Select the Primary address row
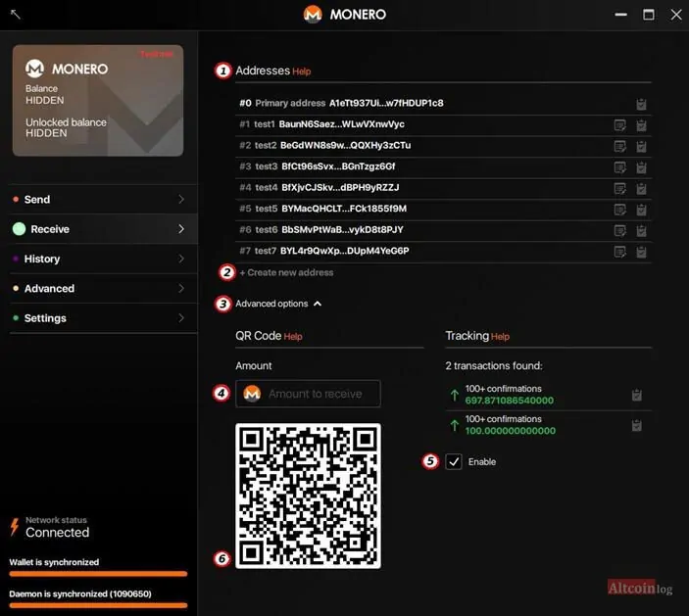 pyautogui.click(x=443, y=104)
